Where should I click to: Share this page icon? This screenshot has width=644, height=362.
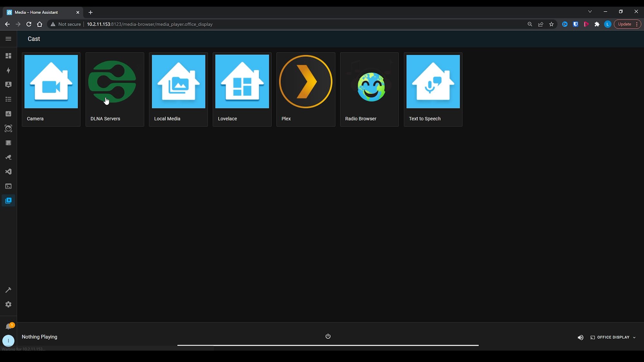tap(541, 24)
